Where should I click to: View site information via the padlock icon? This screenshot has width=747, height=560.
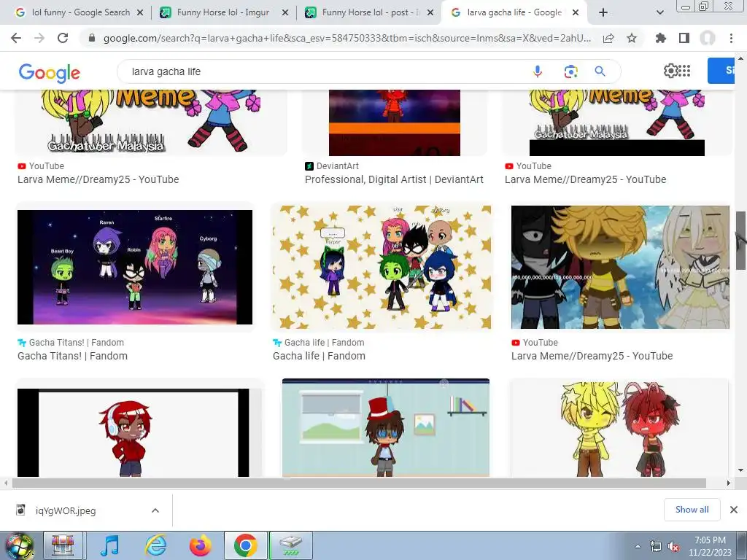[92, 38]
